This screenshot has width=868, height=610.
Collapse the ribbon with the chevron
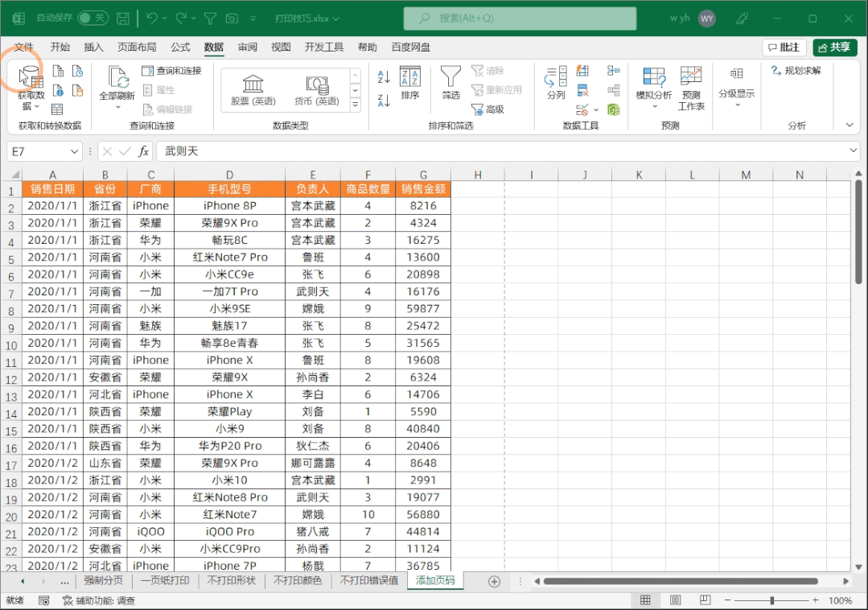click(849, 125)
